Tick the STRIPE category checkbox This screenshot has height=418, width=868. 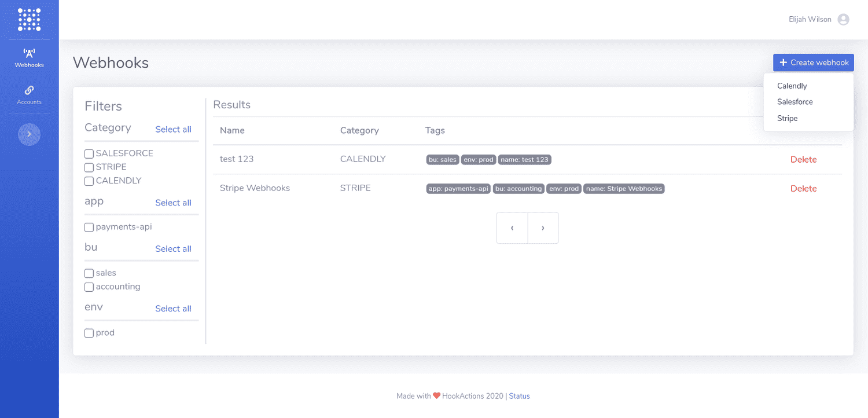89,167
